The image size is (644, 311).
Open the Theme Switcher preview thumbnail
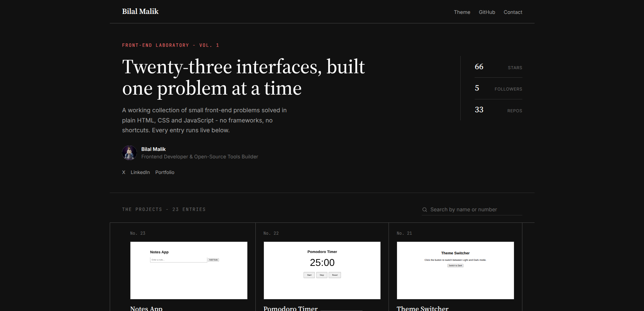[455, 270]
